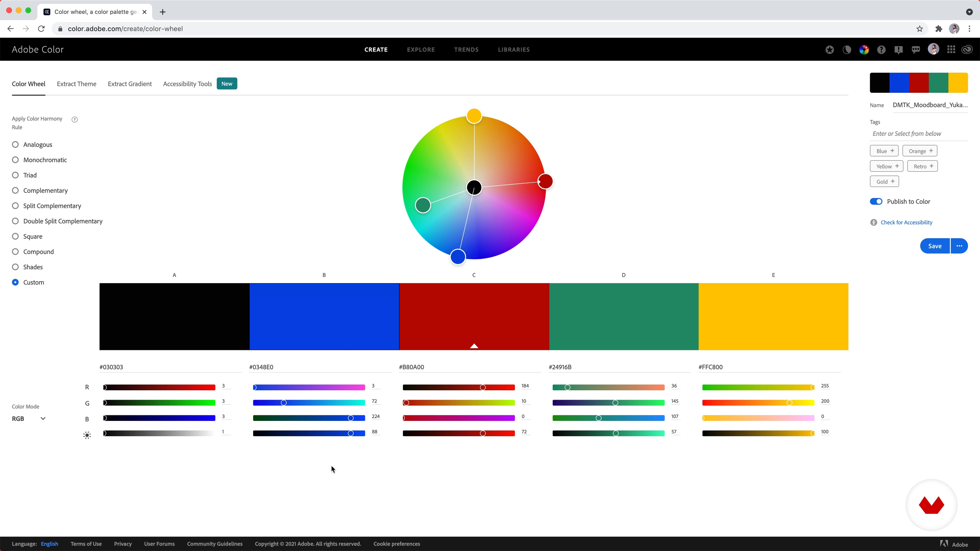The height and width of the screenshot is (551, 980).
Task: Open the RGB Color Mode dropdown
Action: (x=29, y=418)
